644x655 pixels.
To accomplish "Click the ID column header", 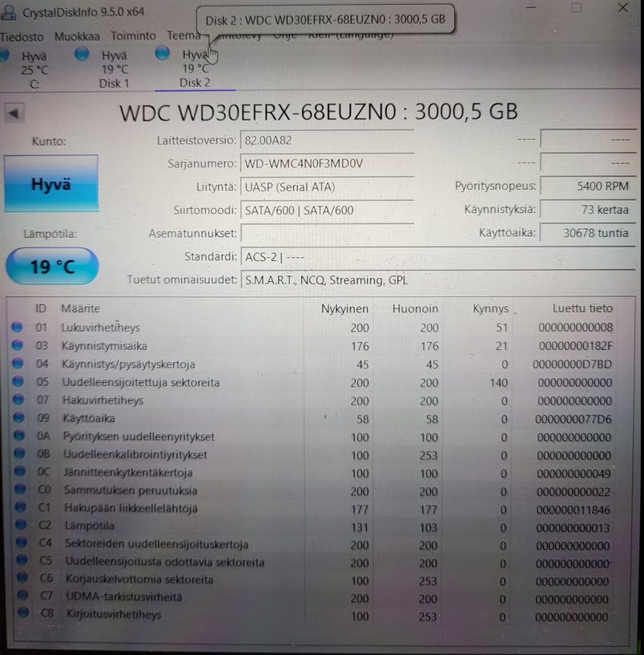I will tap(41, 308).
